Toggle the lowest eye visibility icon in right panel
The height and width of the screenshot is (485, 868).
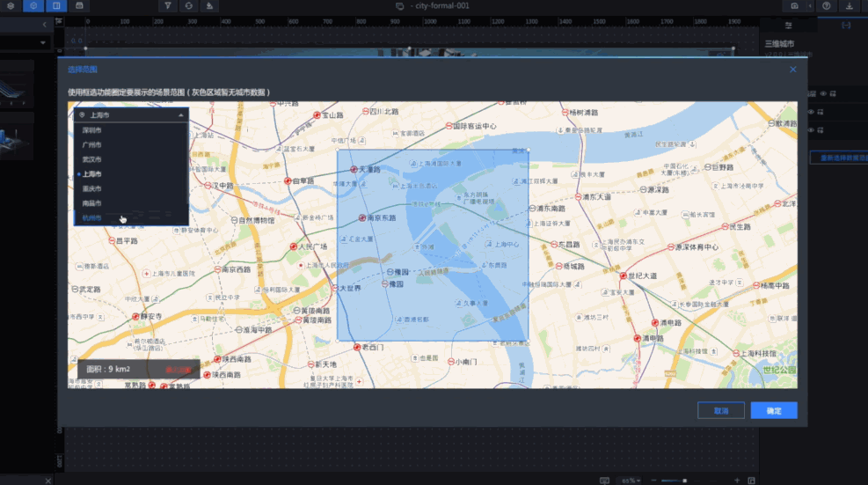click(x=811, y=130)
